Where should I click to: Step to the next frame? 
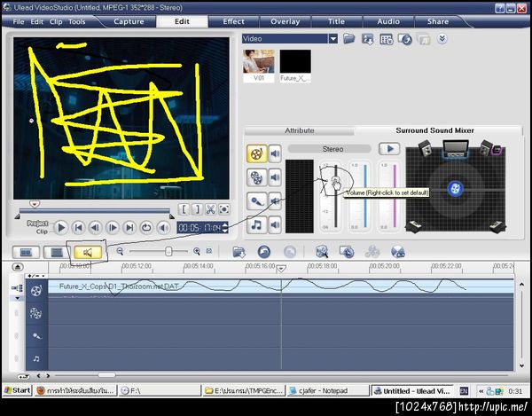click(x=113, y=227)
